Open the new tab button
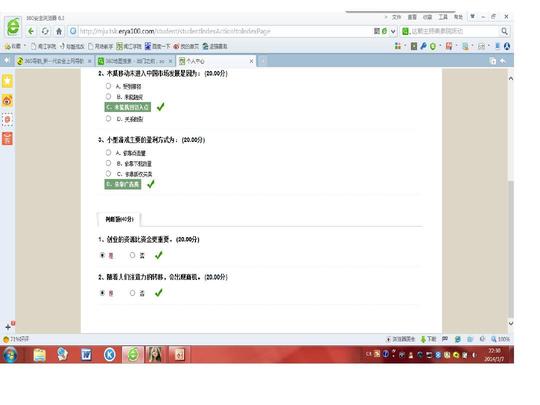Image resolution: width=540 pixels, height=405 pixels. (263, 61)
